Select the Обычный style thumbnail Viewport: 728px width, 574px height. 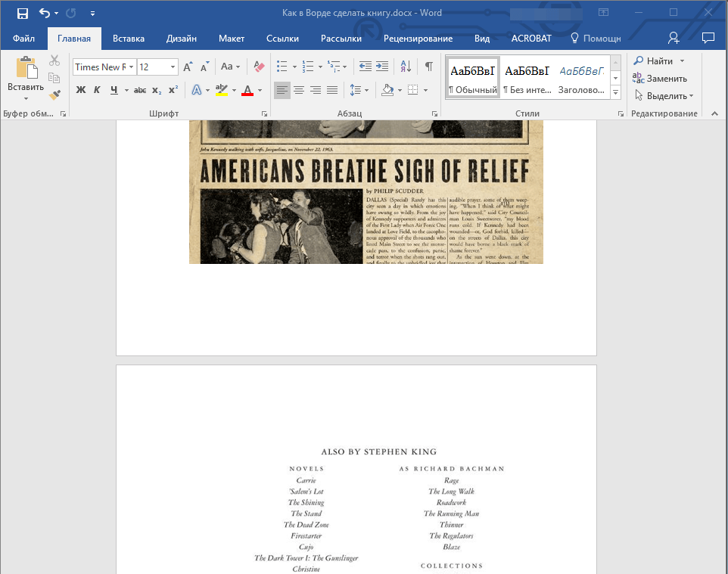coord(472,77)
